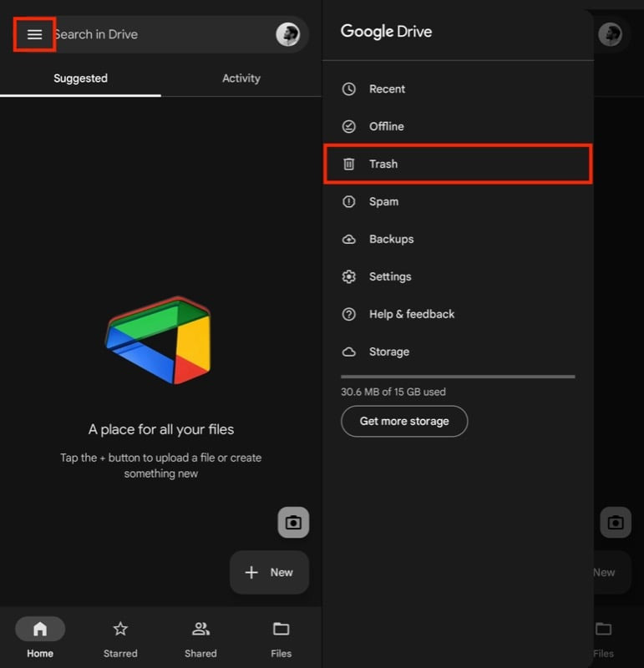Click Get more storage button

[404, 422]
